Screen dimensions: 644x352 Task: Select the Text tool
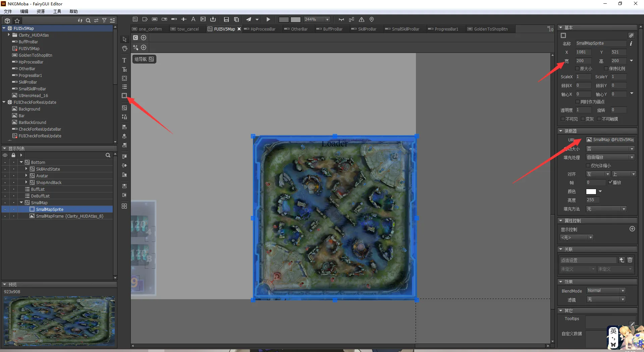(x=124, y=60)
